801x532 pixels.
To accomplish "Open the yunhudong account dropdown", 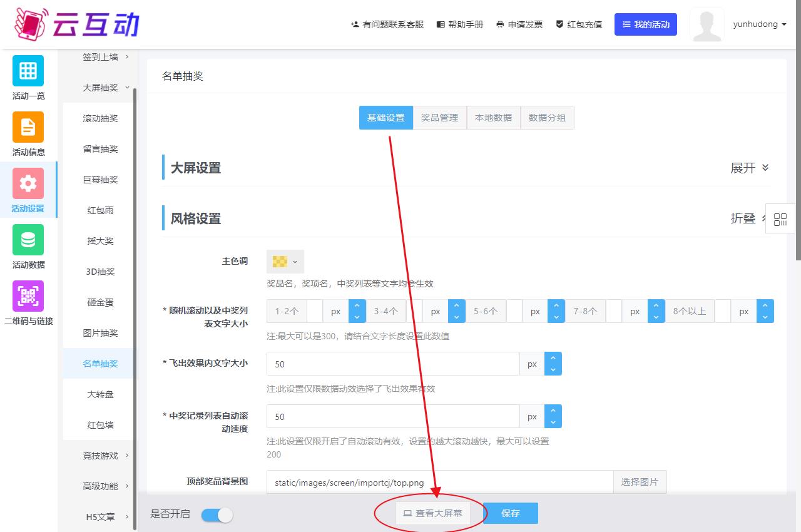I will tap(759, 24).
